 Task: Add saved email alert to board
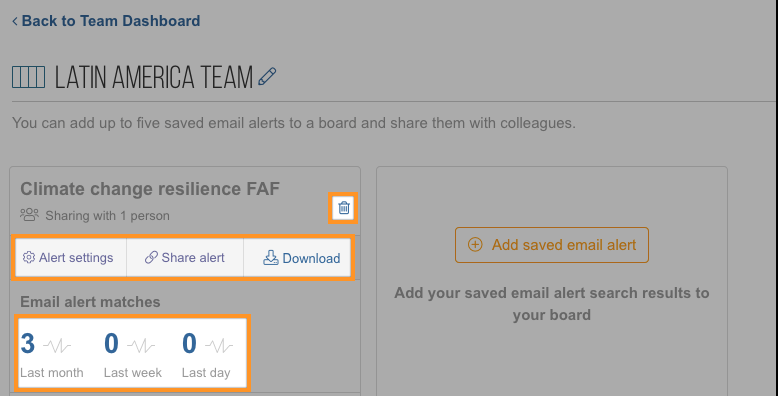click(x=552, y=245)
